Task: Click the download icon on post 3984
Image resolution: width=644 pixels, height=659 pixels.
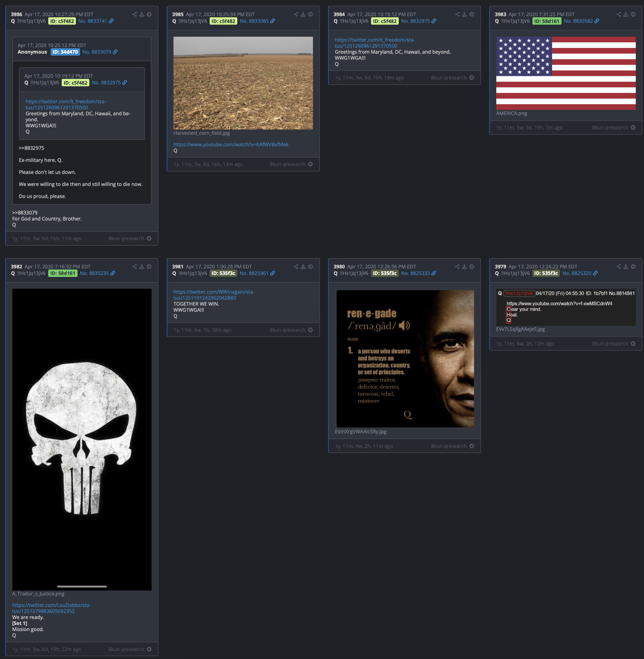Action: point(465,14)
